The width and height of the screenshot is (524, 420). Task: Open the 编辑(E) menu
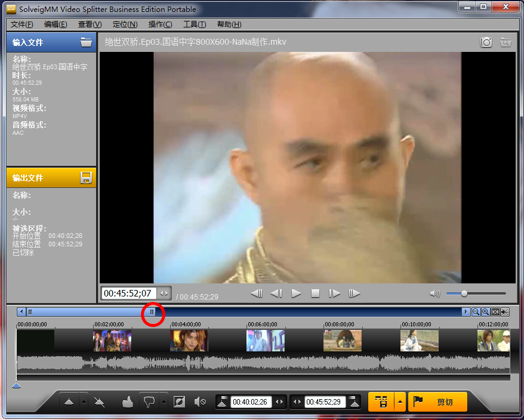pyautogui.click(x=56, y=24)
